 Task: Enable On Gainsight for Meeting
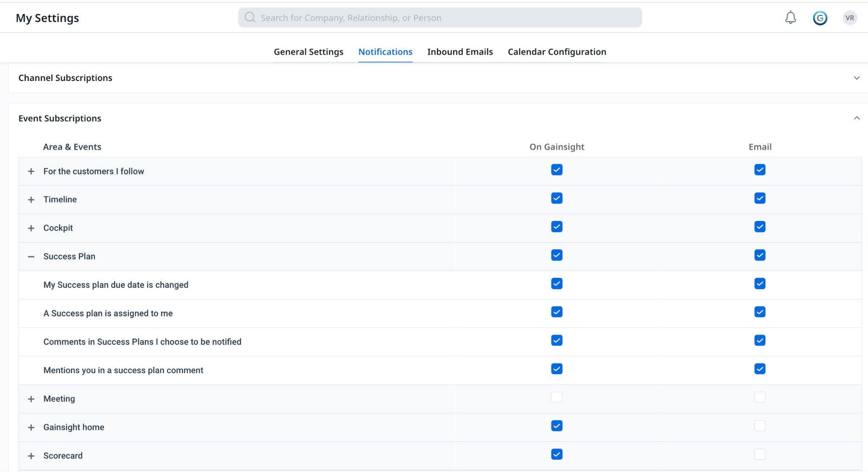pyautogui.click(x=556, y=397)
